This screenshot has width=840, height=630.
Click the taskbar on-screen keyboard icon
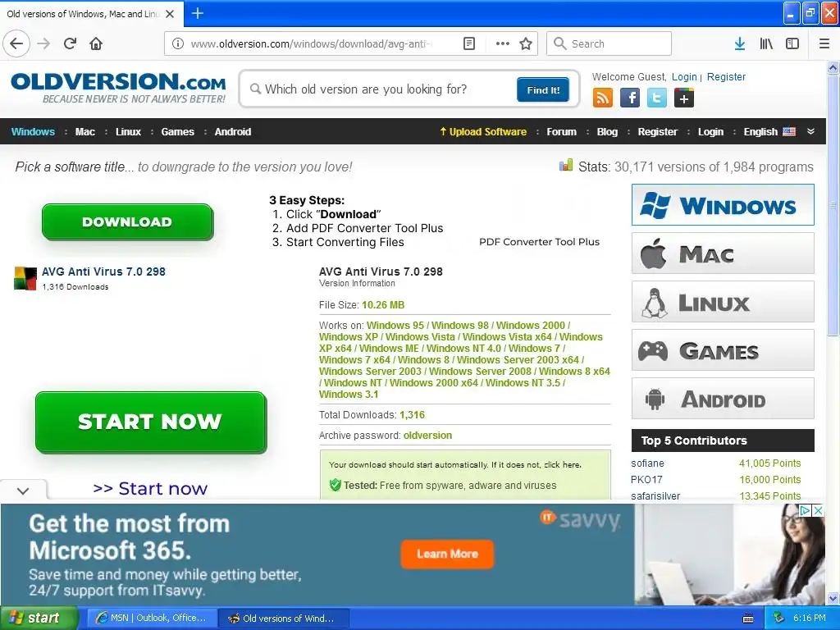(748, 619)
